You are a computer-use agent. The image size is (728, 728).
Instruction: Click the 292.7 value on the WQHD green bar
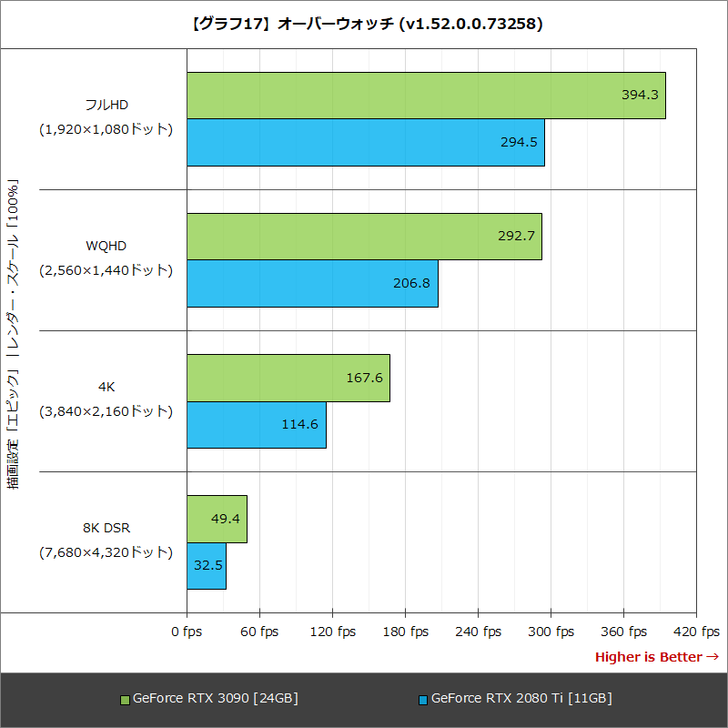click(x=516, y=236)
